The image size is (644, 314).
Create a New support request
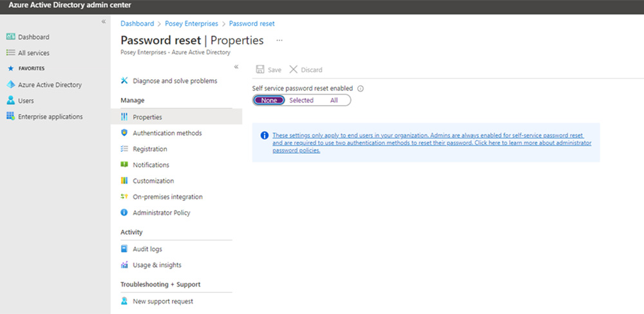tap(163, 301)
